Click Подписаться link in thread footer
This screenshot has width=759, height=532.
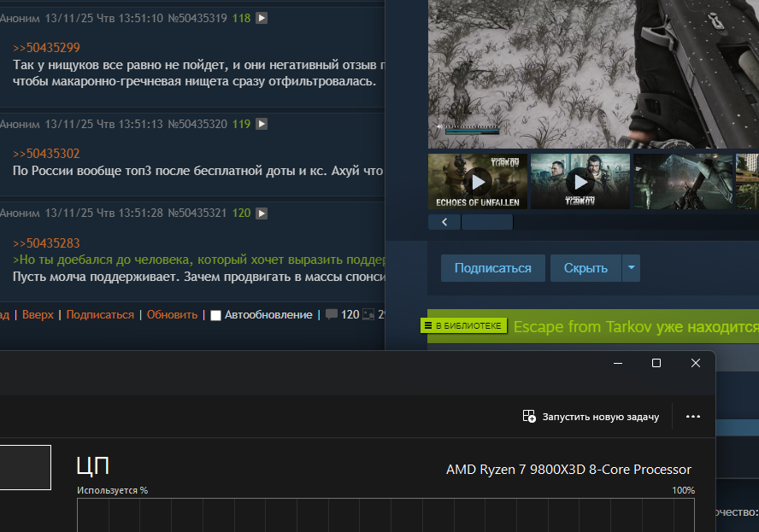100,315
